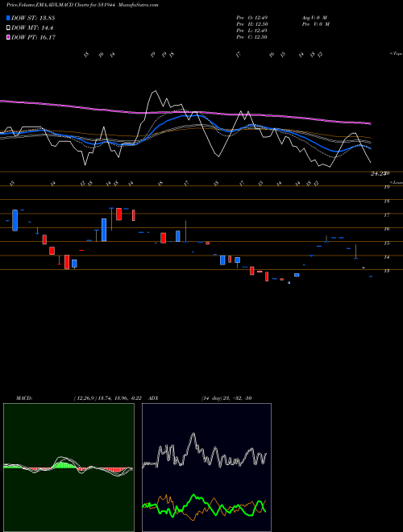Click the 'Pre L: 12.49' value
The image size is (403, 532).
pyautogui.click(x=252, y=31)
